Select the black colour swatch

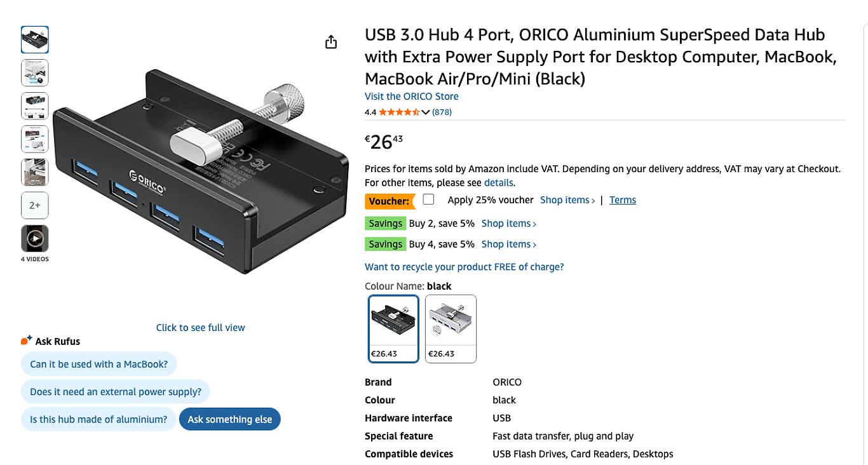(393, 328)
